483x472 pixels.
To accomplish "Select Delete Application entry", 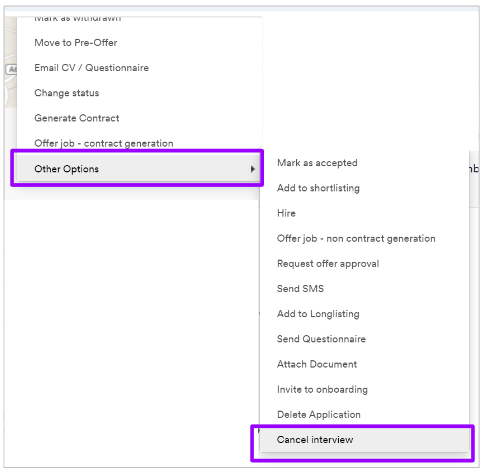I will click(319, 414).
